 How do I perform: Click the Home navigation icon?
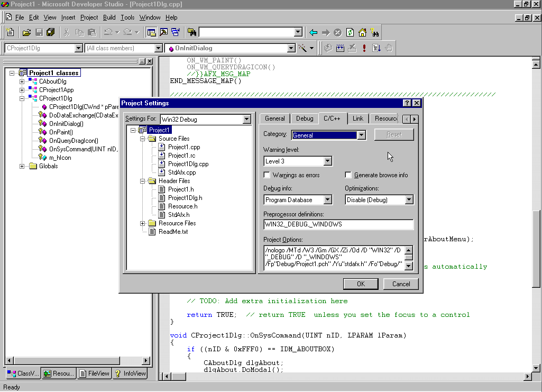[x=362, y=32]
